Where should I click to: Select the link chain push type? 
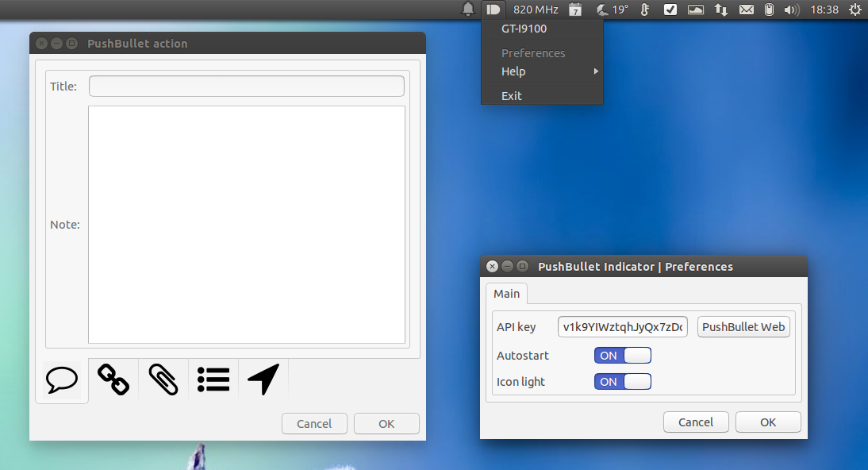coord(113,379)
